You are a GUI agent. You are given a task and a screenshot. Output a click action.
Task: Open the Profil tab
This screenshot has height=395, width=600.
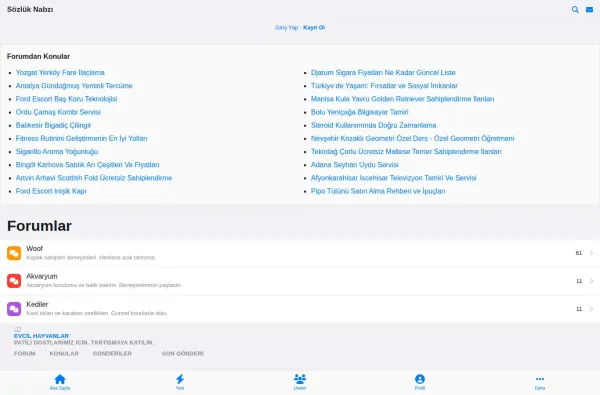click(420, 382)
